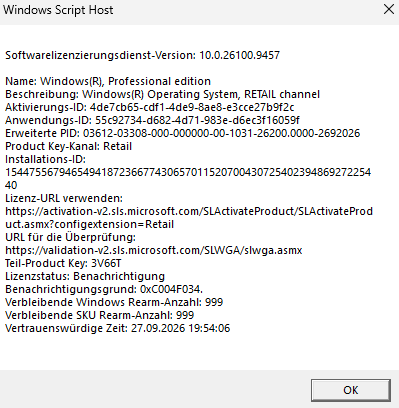Click the Aktivierungs-ID value

coord(192,107)
